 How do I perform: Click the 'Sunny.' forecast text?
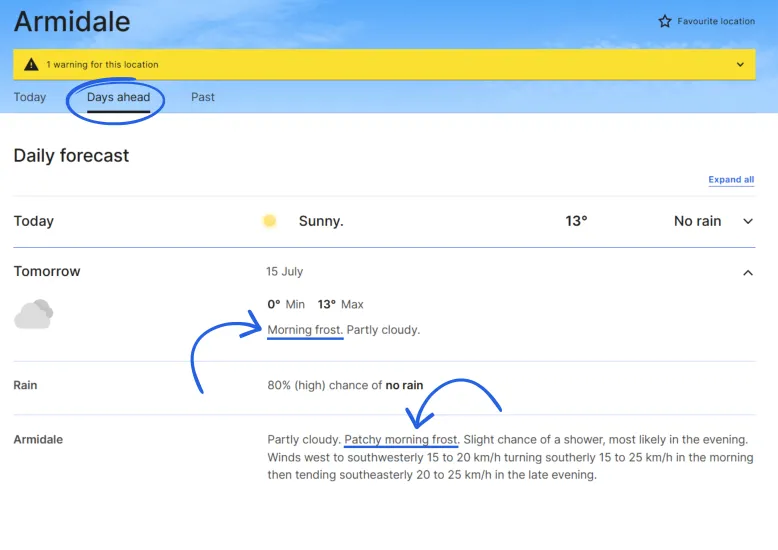tap(321, 221)
